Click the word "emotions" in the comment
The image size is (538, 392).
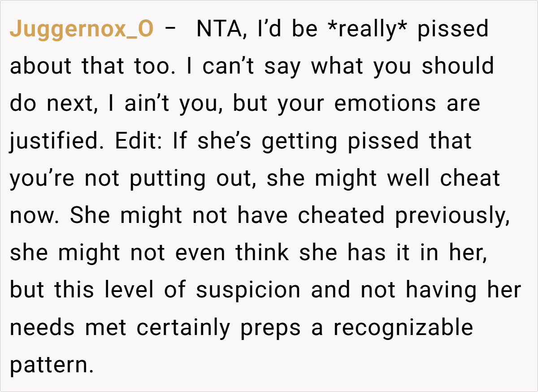point(385,104)
